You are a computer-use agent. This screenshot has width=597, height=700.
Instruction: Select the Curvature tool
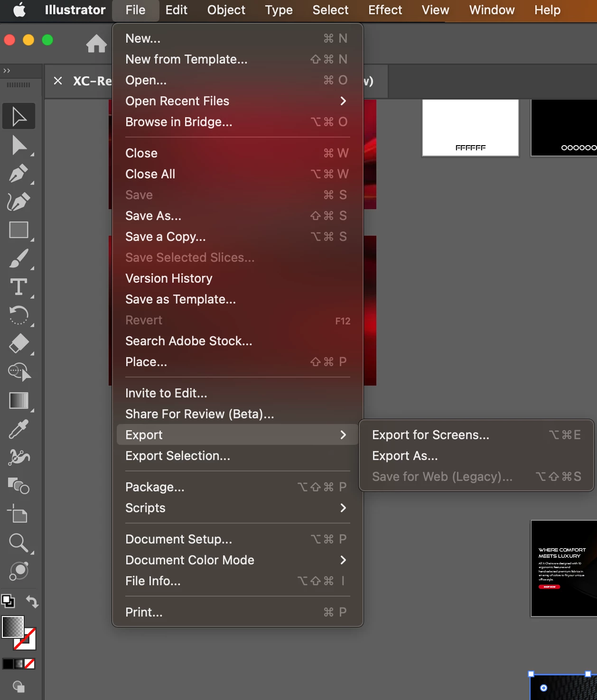click(19, 202)
